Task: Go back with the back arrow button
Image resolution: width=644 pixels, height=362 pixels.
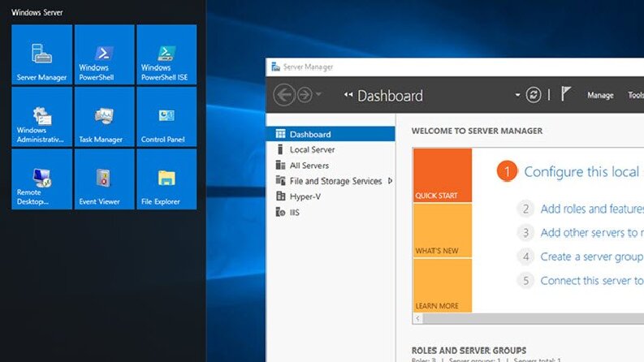Action: point(284,95)
